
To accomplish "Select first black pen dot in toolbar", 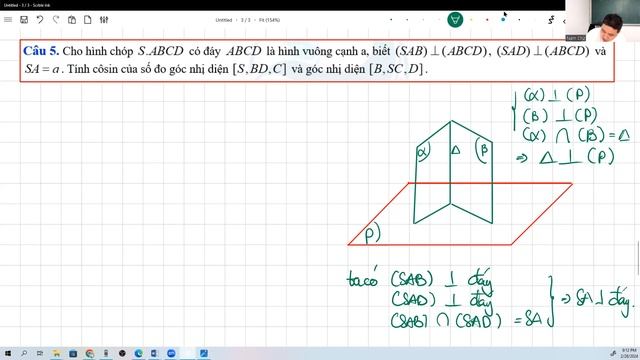I will (x=391, y=20).
